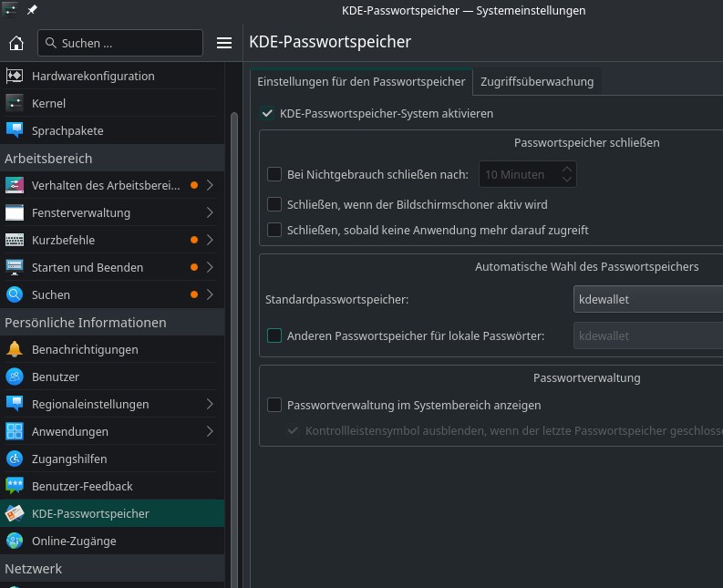The width and height of the screenshot is (723, 588).
Task: Enable Bei Nichtgebrauch schließen nach checkbox
Action: 274,174
